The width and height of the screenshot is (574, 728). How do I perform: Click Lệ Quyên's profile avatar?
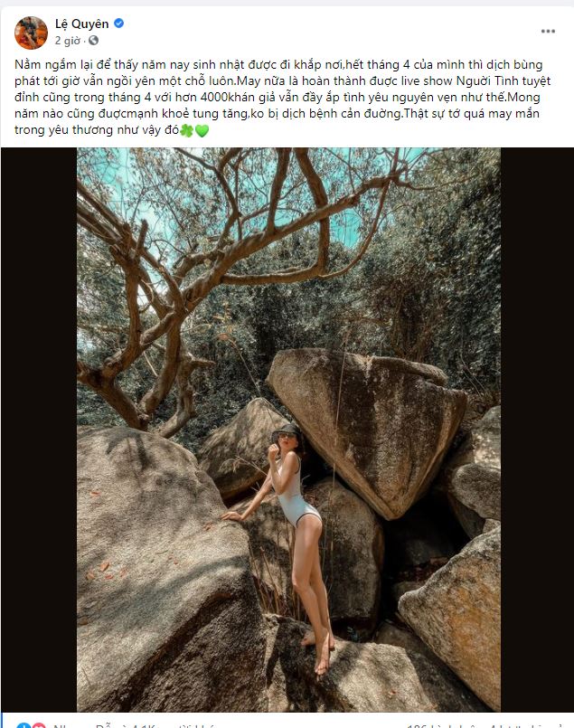tap(31, 32)
